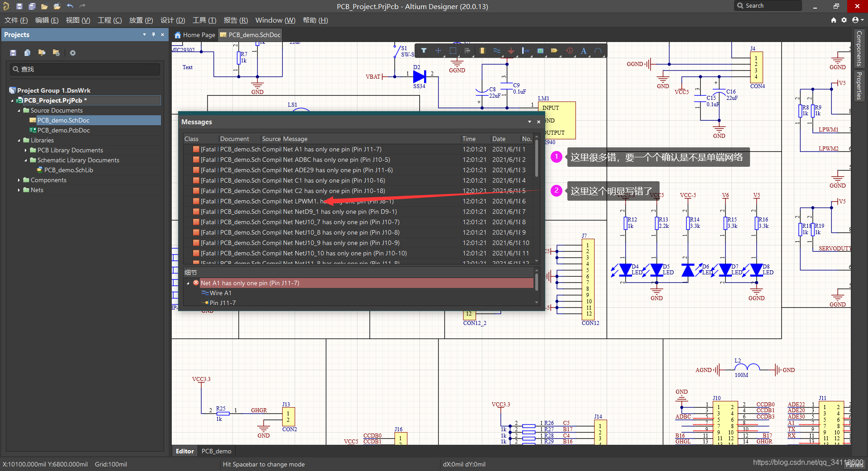
Task: Click the Move Object cross icon
Action: point(438,51)
